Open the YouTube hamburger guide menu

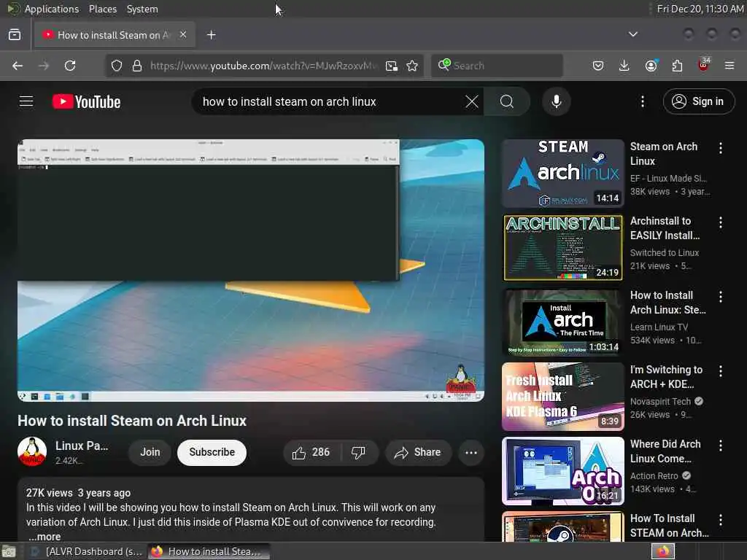pos(26,101)
